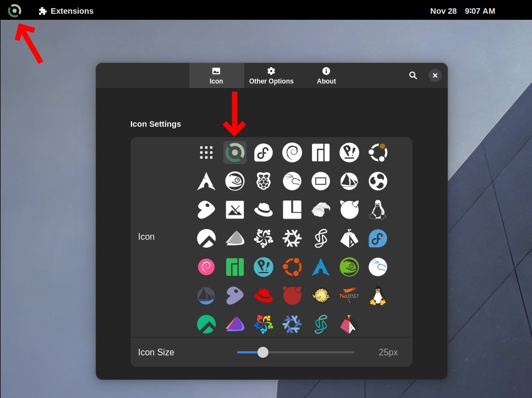Switch to the Icon tab
This screenshot has height=398, width=532.
[x=216, y=76]
